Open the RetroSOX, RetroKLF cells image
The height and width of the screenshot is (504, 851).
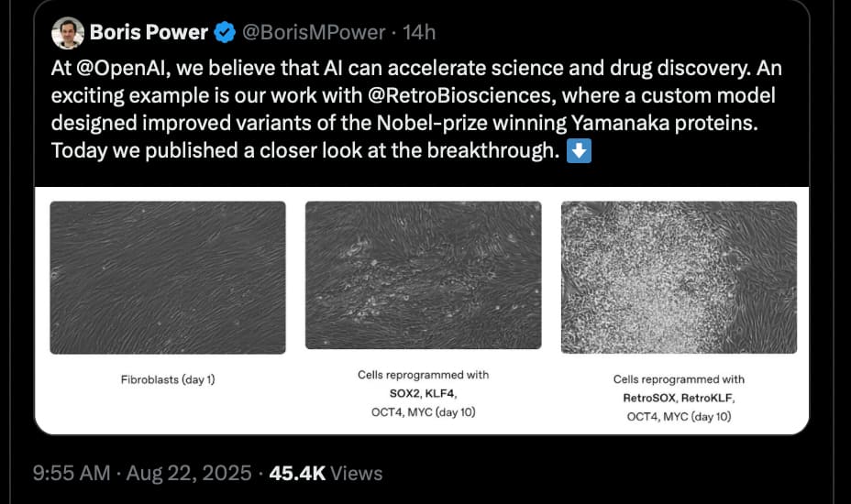[679, 278]
